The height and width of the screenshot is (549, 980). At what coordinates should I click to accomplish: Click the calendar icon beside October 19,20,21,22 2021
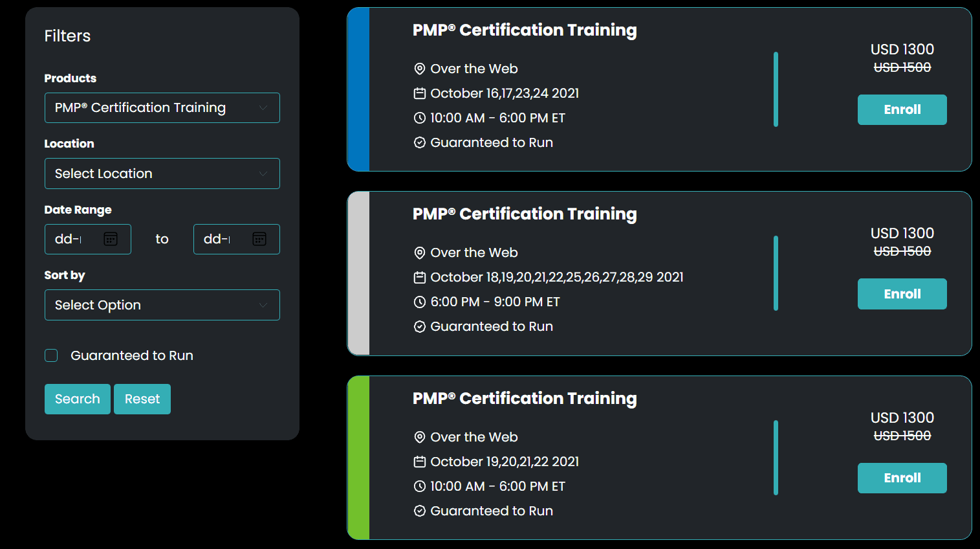point(420,462)
